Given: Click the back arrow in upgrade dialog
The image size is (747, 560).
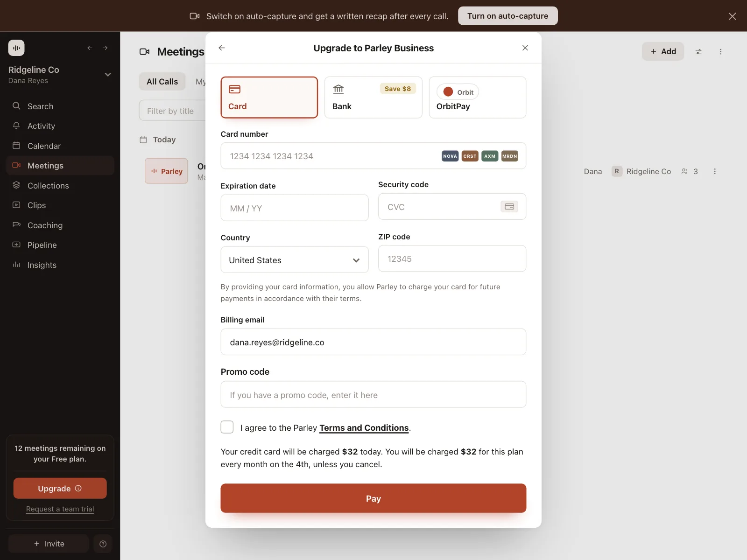Looking at the screenshot, I should click(x=222, y=48).
